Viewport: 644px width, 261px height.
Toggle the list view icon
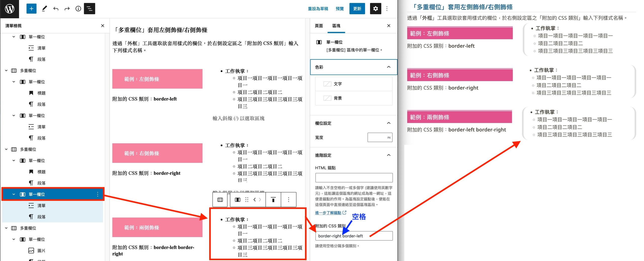point(90,9)
